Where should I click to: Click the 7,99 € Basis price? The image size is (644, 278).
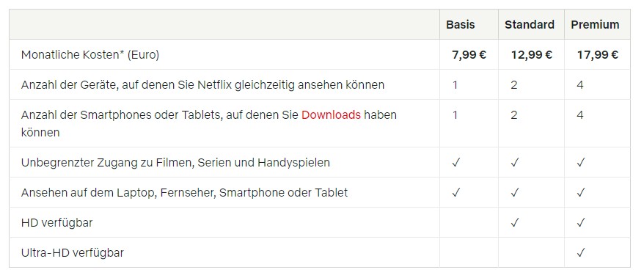point(469,54)
